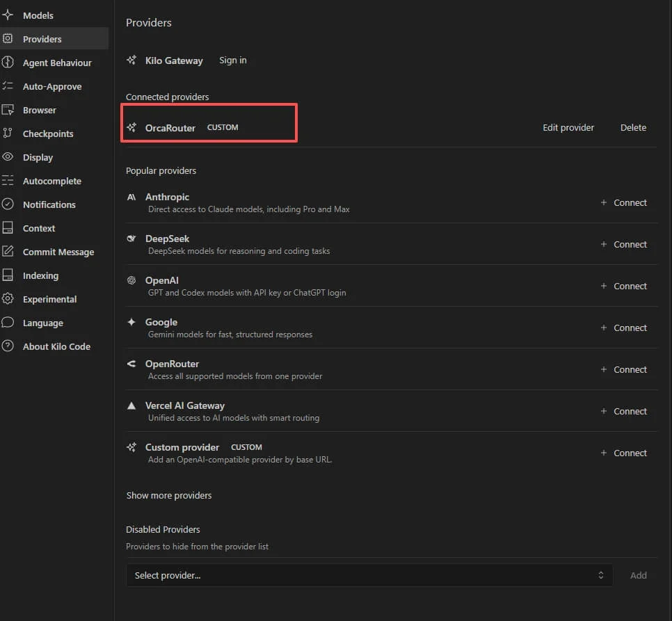672x621 pixels.
Task: Click the OrcaRouter provider name
Action: [170, 128]
